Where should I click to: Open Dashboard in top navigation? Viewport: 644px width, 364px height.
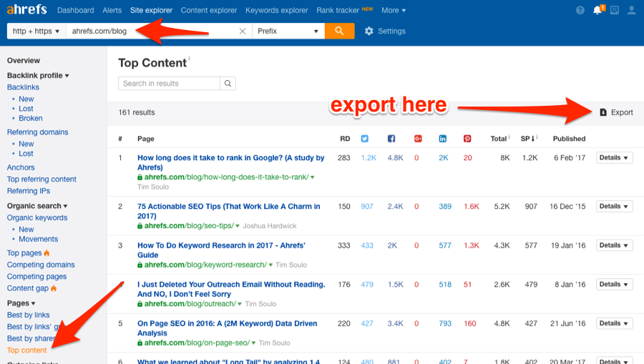tap(76, 10)
